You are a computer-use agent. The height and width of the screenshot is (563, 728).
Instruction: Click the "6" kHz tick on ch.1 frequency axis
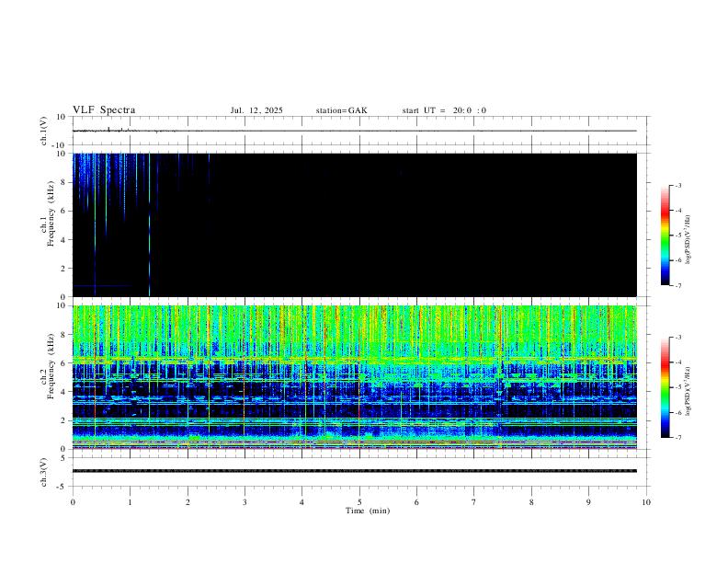coord(63,211)
